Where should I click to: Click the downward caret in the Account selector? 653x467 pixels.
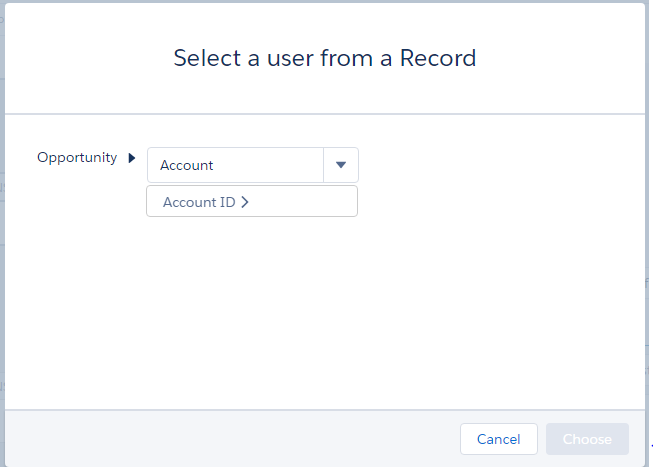click(x=341, y=165)
